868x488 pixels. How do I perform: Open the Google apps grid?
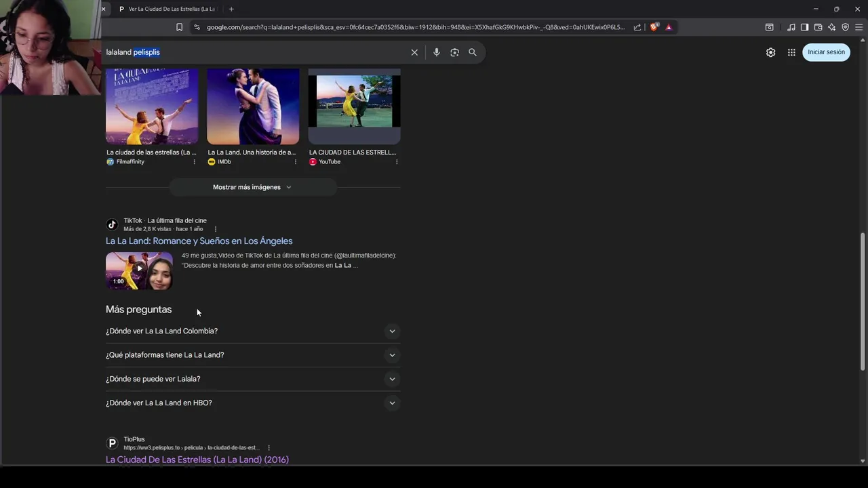pos(791,52)
